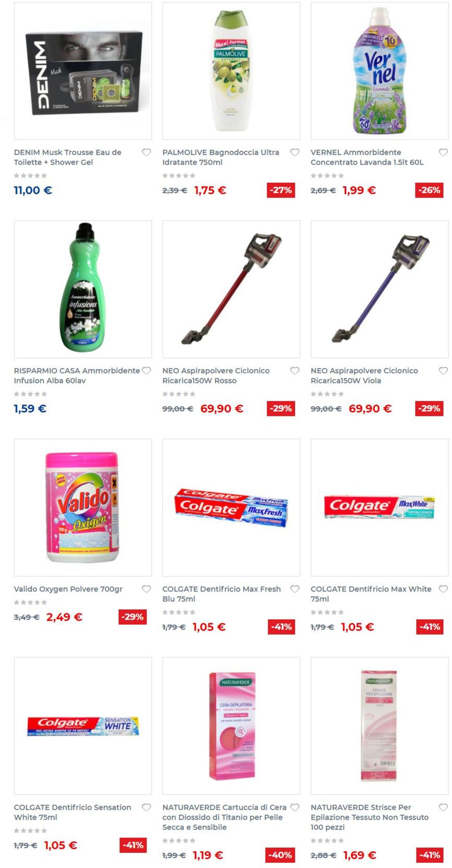Favorite COLGATE Max Fresh Blu toothpaste
Image resolution: width=452 pixels, height=868 pixels.
(295, 589)
